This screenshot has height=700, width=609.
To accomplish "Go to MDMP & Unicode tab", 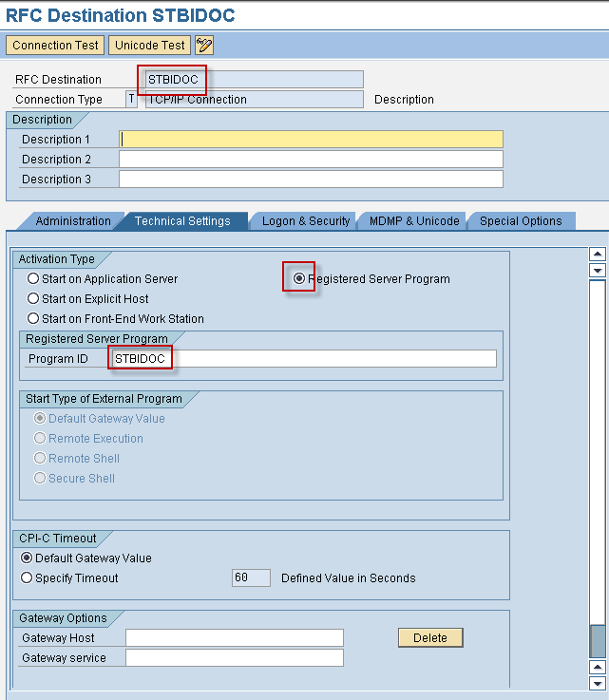I will (414, 221).
